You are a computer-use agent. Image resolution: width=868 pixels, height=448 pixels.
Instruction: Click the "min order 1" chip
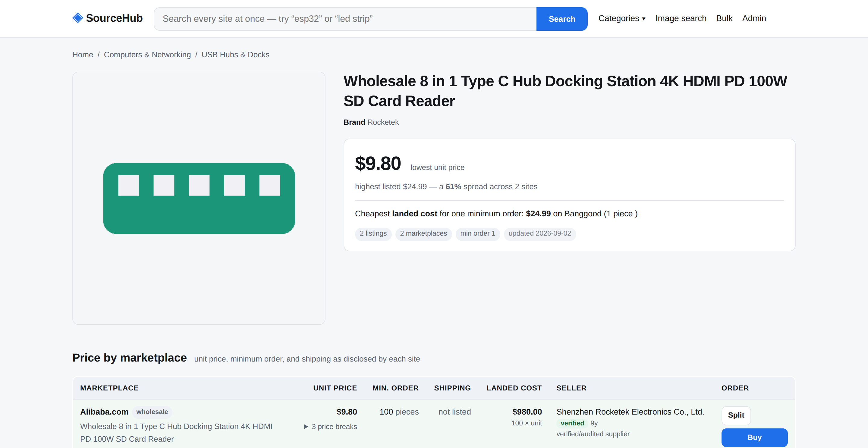click(x=478, y=233)
